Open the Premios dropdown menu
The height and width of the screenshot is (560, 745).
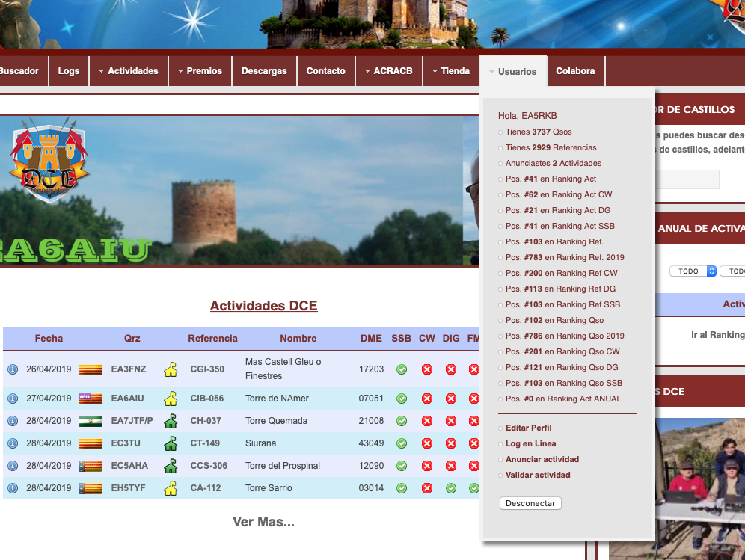tap(200, 71)
